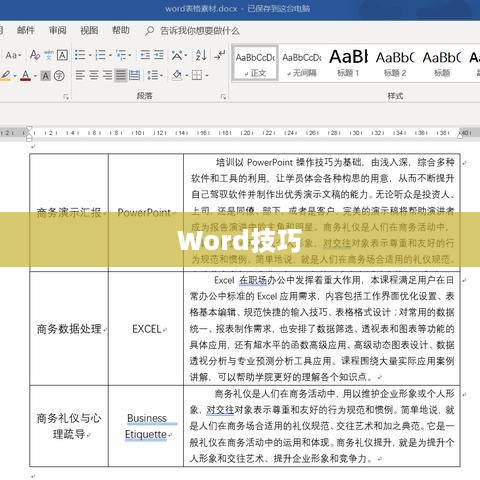Image resolution: width=480 pixels, height=480 pixels.
Task: Open the multilevel list dropdown arrow
Action: (x=130, y=55)
